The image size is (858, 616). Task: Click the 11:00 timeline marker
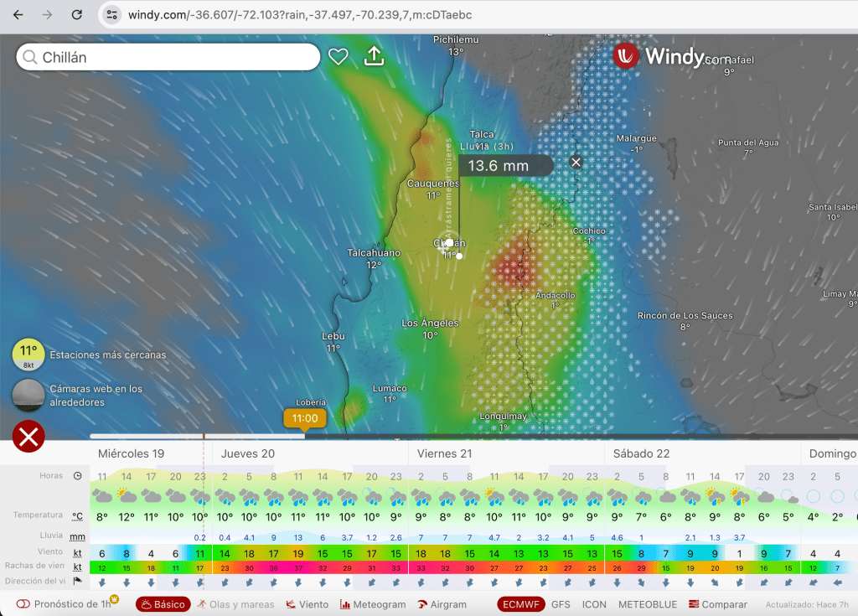305,418
